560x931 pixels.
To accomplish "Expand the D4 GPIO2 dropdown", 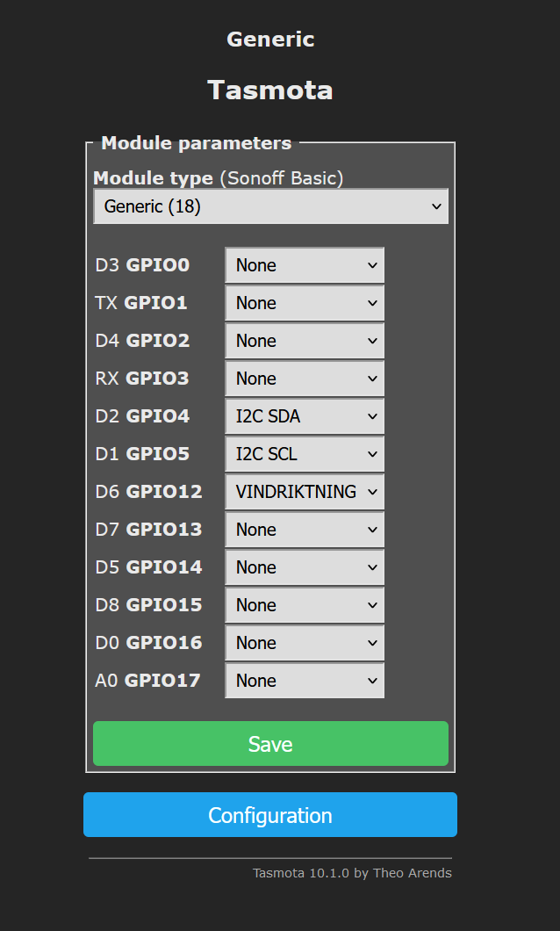I will point(305,340).
